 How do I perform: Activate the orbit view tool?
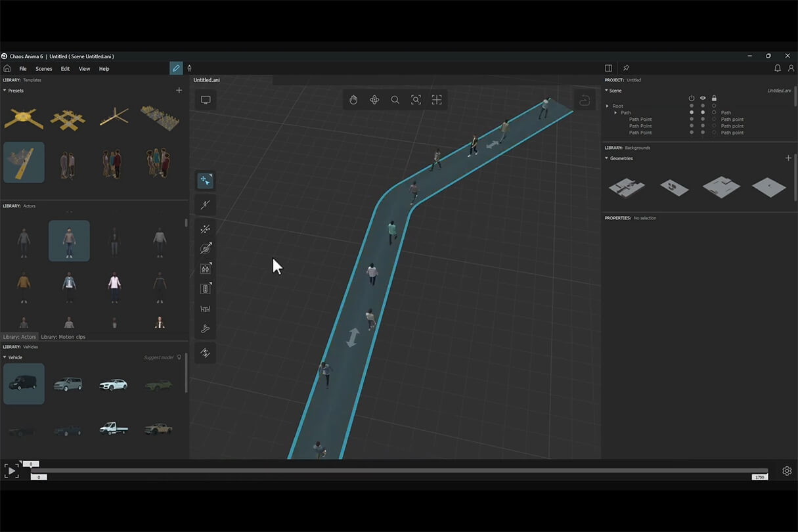pyautogui.click(x=374, y=100)
